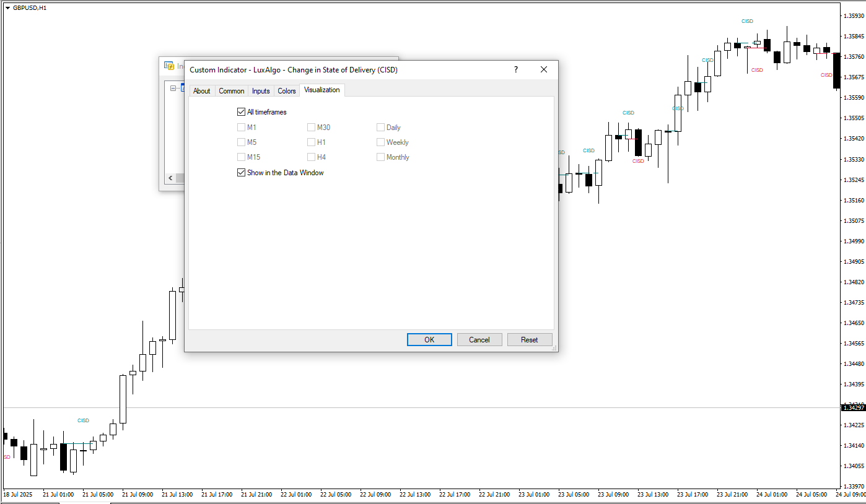The width and height of the screenshot is (866, 504).
Task: Go to the Inputs tab
Action: [261, 91]
